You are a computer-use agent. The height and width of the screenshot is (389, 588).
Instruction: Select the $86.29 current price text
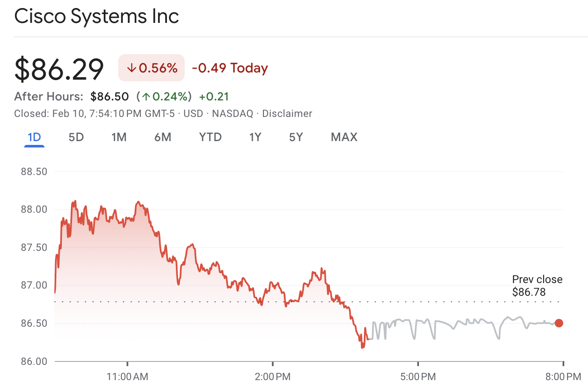(x=59, y=68)
